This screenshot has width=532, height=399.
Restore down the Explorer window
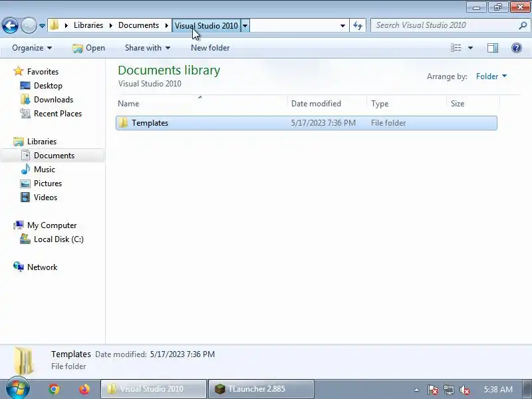498,7
